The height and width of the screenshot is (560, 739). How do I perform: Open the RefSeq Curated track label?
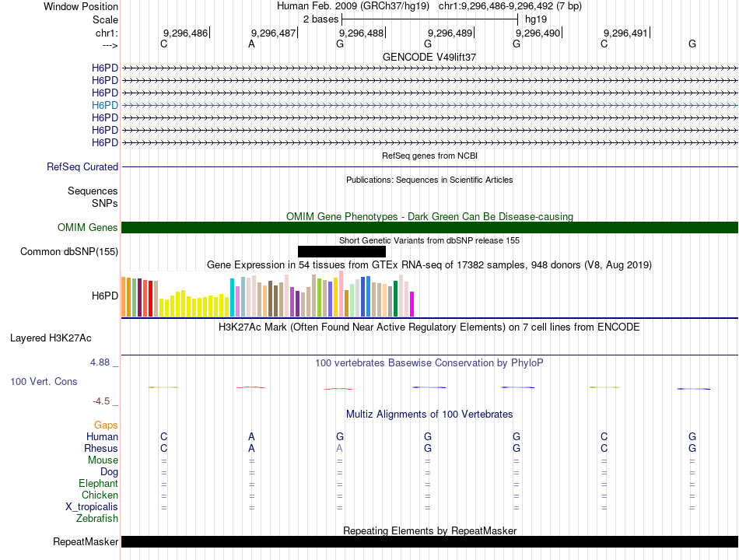tap(82, 167)
